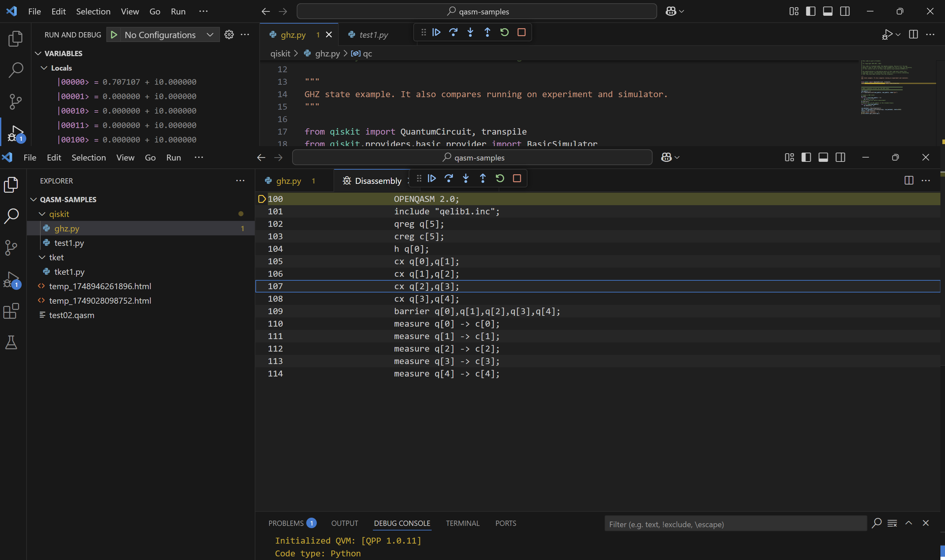Open Testing flask icon in bottom activity bar

(x=11, y=343)
